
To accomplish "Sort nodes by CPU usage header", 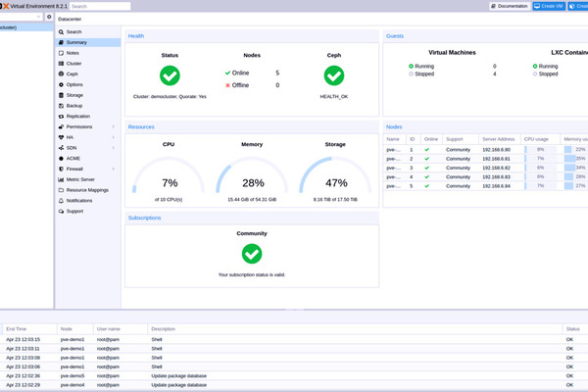I will [540, 139].
